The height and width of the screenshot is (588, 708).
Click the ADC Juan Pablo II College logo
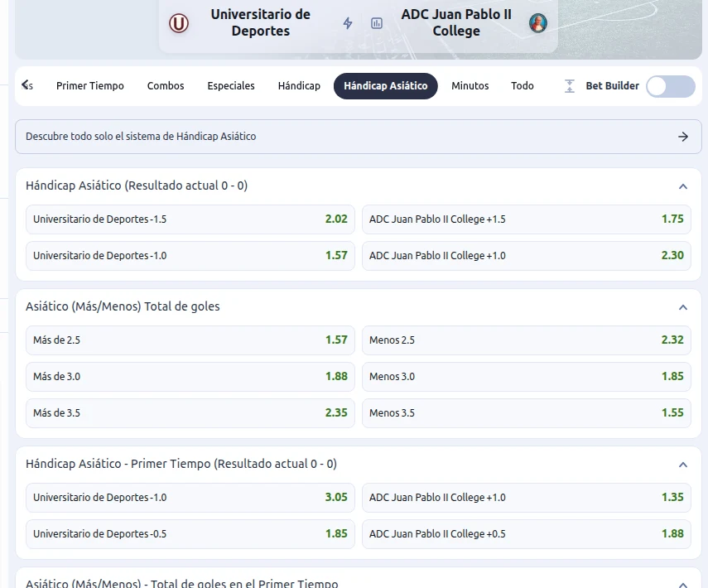pos(537,22)
